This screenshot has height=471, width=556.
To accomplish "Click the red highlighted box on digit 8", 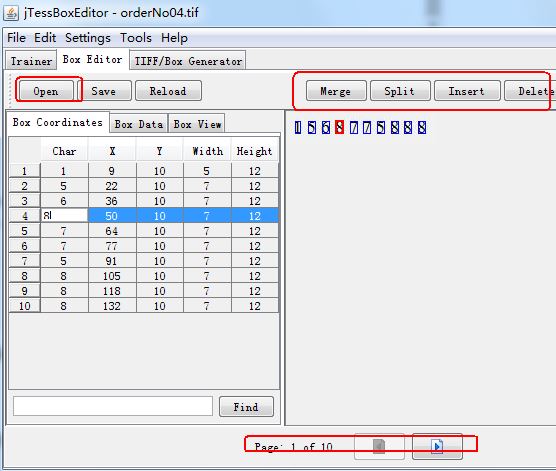I will pyautogui.click(x=339, y=127).
